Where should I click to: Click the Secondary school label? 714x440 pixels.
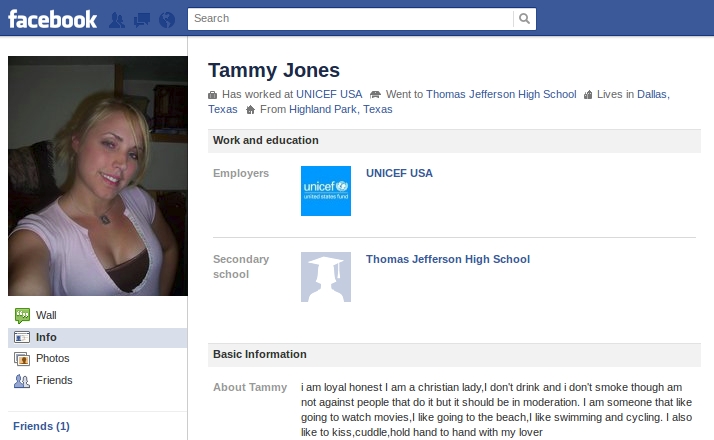coord(241,267)
